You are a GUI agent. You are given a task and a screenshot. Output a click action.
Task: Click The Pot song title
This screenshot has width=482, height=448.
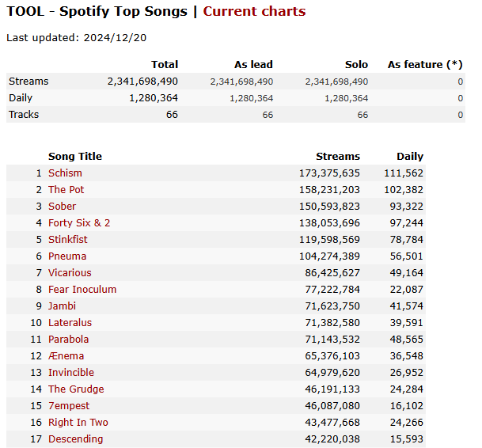click(x=66, y=189)
